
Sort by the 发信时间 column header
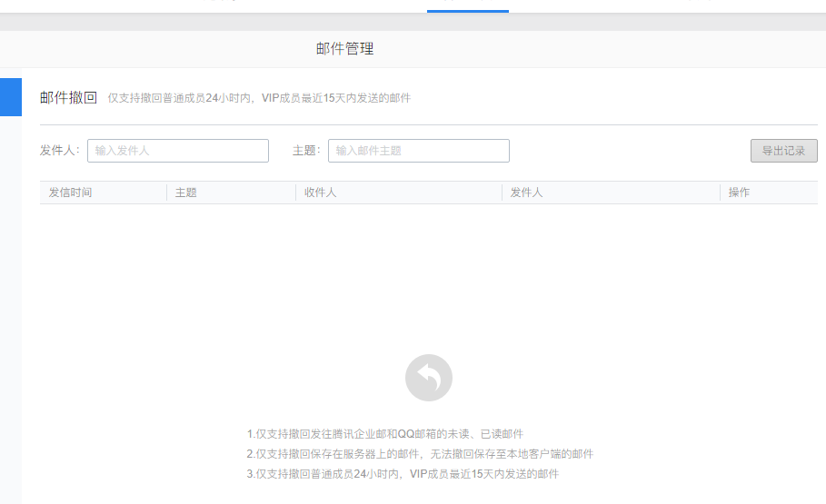tap(71, 193)
